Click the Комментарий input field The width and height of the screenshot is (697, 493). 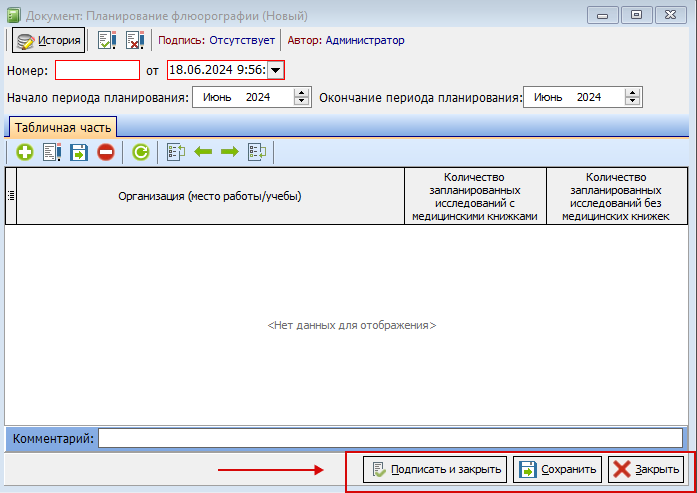(390, 438)
